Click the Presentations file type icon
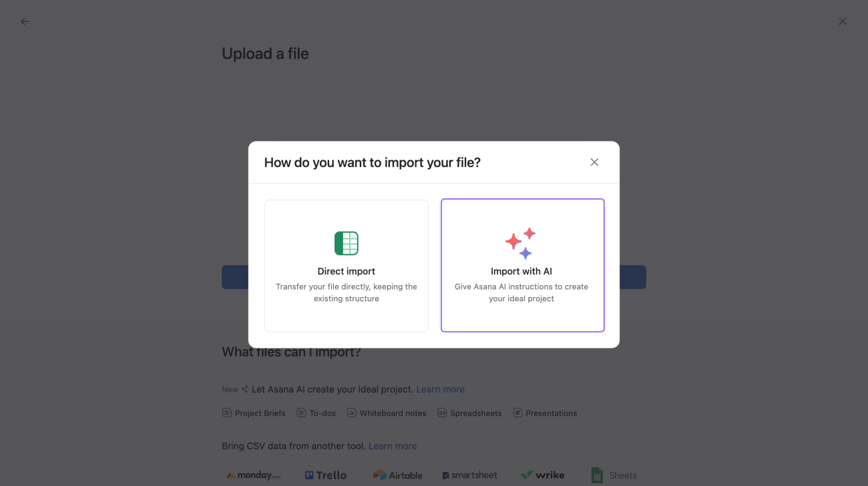 coord(517,413)
